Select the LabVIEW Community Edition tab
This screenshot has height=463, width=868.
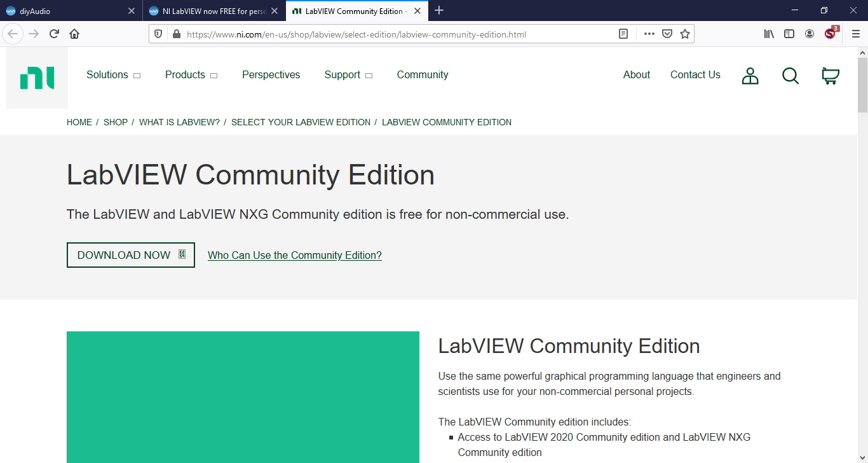357,11
